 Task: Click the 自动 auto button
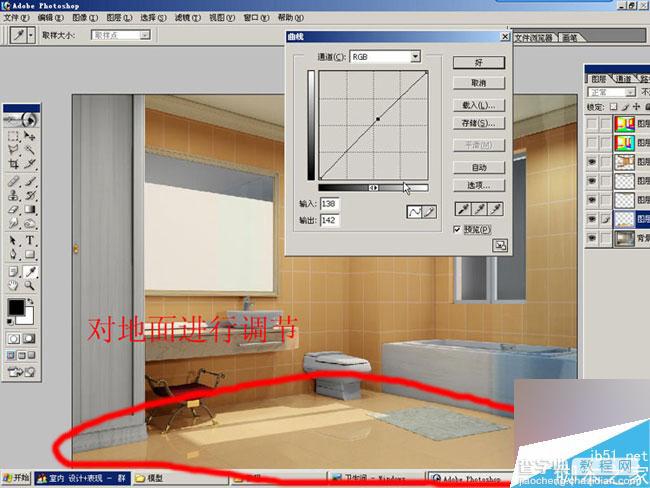click(x=479, y=168)
